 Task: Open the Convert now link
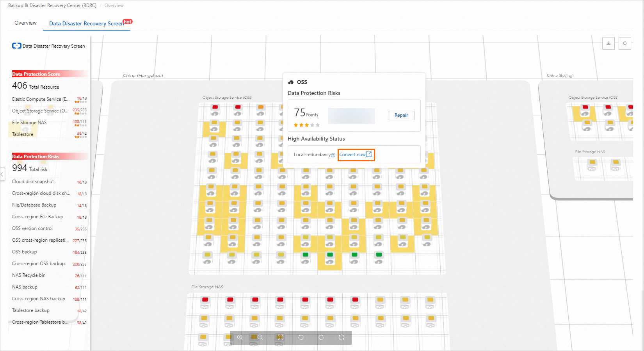(355, 155)
